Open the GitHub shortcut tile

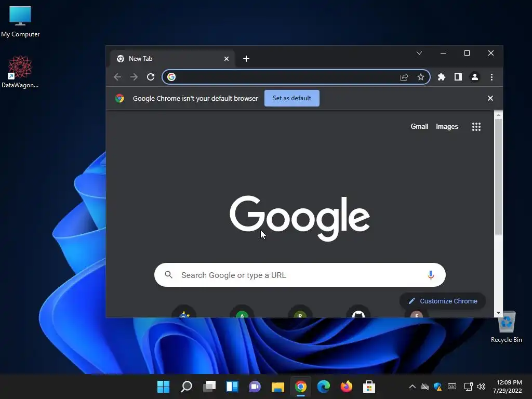[x=358, y=313]
